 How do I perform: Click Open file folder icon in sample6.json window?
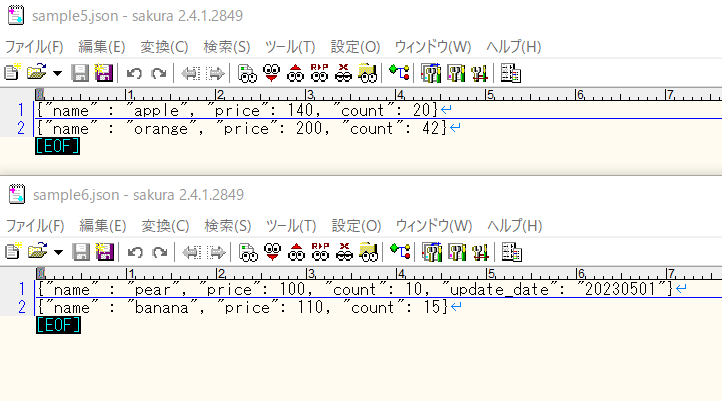(x=38, y=252)
